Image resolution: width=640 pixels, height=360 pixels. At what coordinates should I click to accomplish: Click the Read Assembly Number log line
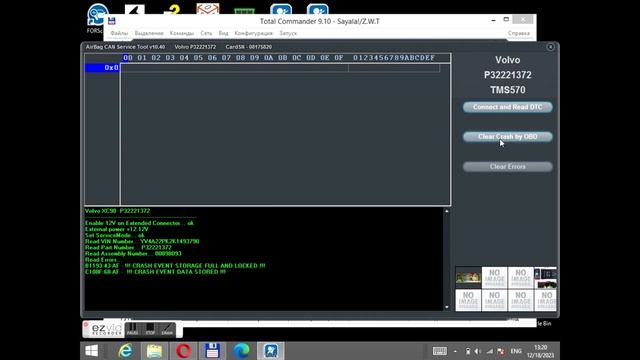click(x=133, y=253)
